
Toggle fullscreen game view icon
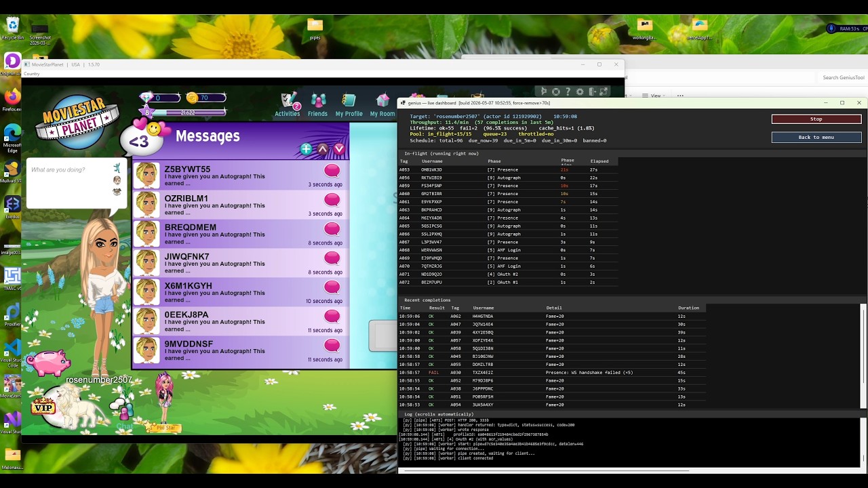click(605, 91)
